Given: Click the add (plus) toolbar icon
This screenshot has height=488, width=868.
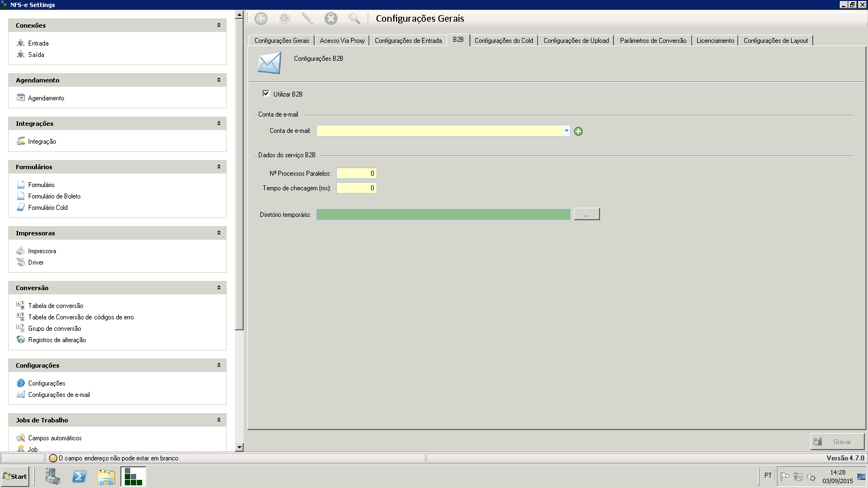Looking at the screenshot, I should [261, 18].
